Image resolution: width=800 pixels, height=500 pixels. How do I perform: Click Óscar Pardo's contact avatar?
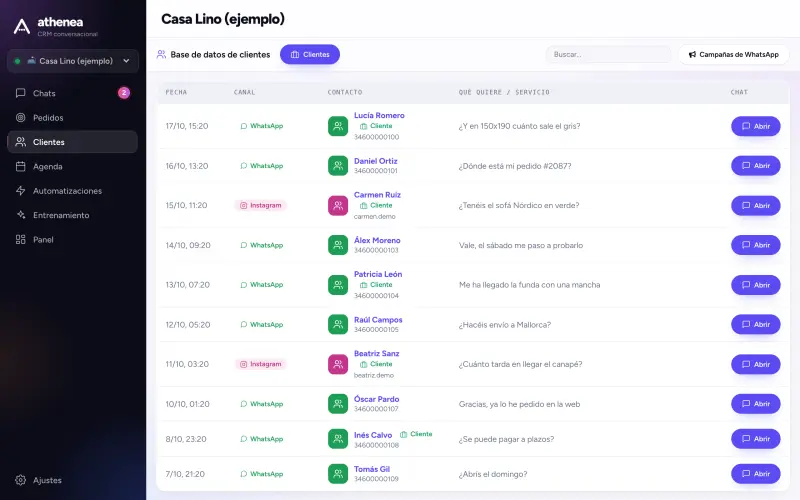tap(338, 404)
